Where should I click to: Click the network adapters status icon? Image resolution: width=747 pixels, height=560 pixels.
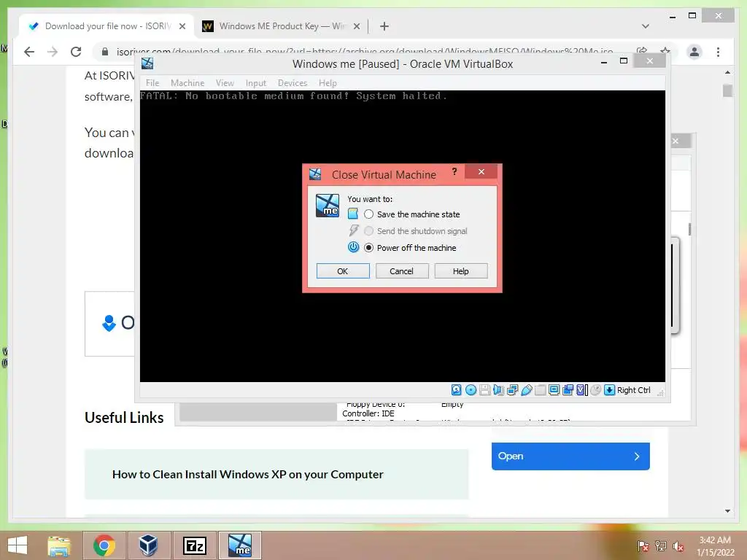512,390
